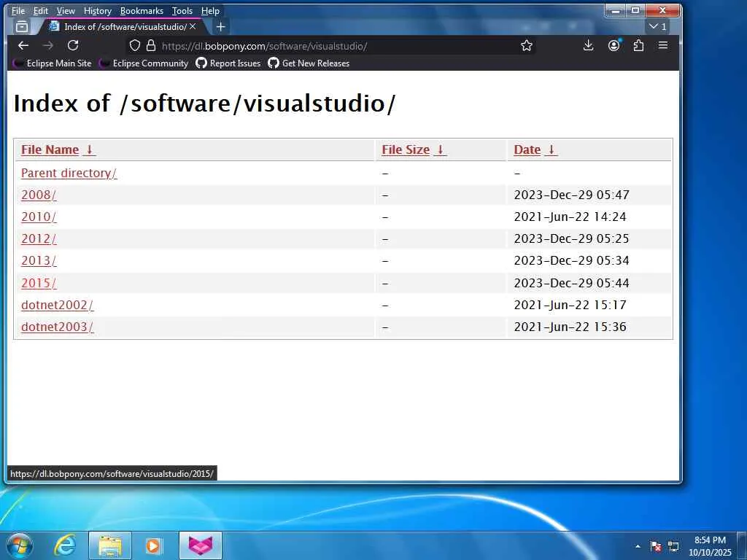Open the Help menu
Screen dimensions: 747x560
[210, 10]
